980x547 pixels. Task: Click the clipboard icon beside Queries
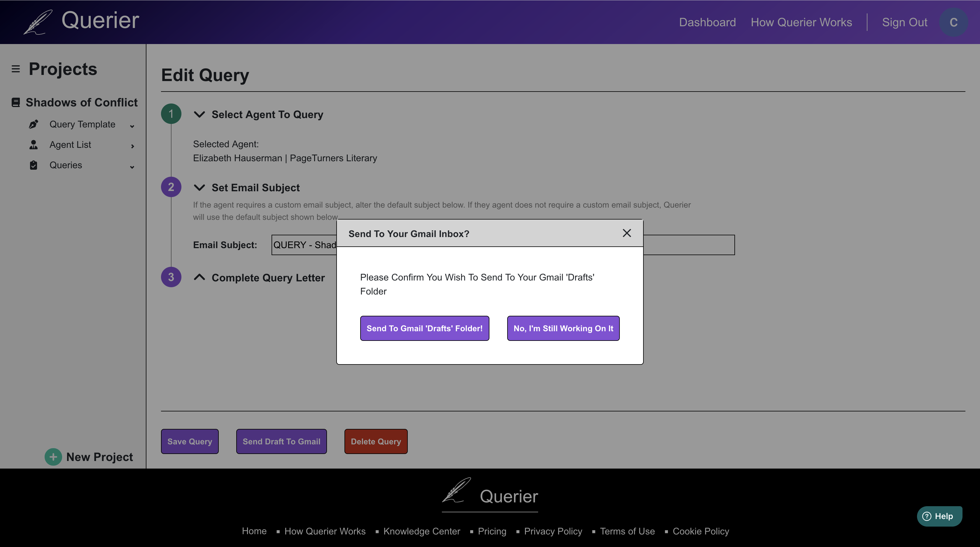[x=34, y=165]
